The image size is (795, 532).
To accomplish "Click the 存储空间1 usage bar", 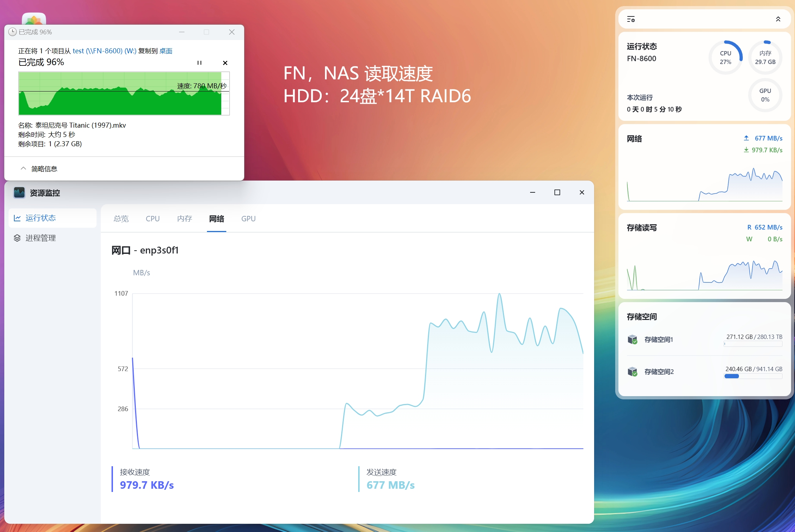I will pyautogui.click(x=753, y=344).
